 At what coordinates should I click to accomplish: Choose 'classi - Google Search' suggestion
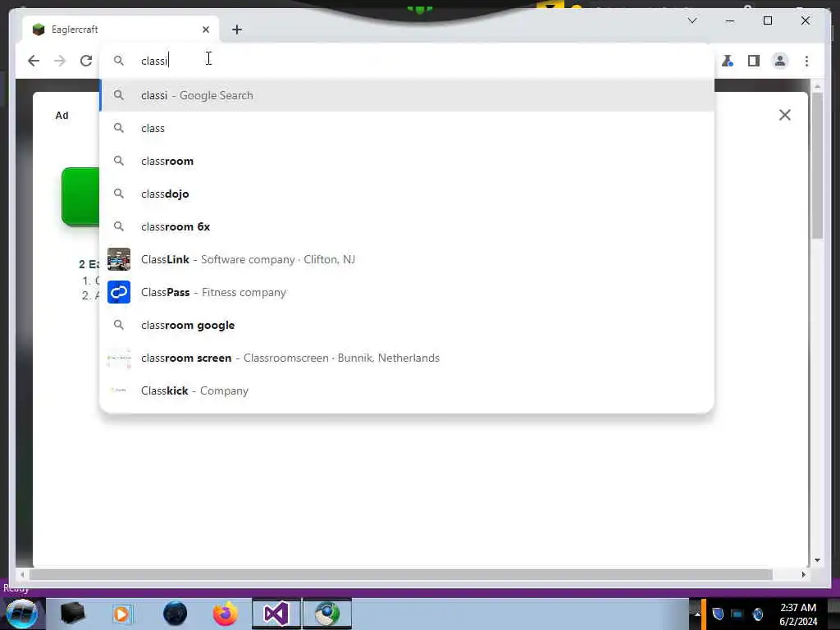(407, 95)
